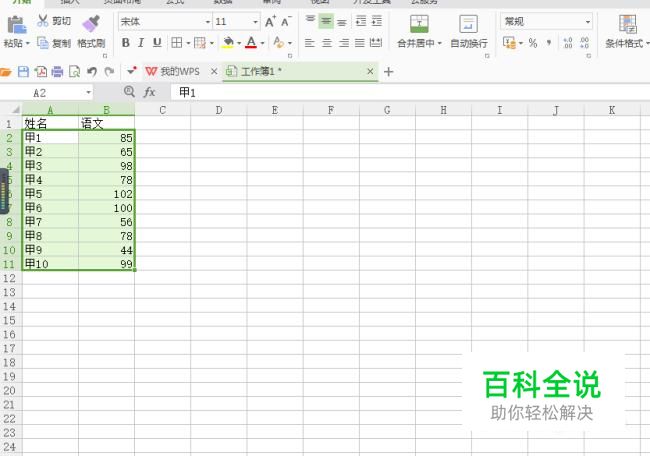Viewport: 650px width, 456px height.
Task: Click the Name Box showing A2
Action: point(40,93)
